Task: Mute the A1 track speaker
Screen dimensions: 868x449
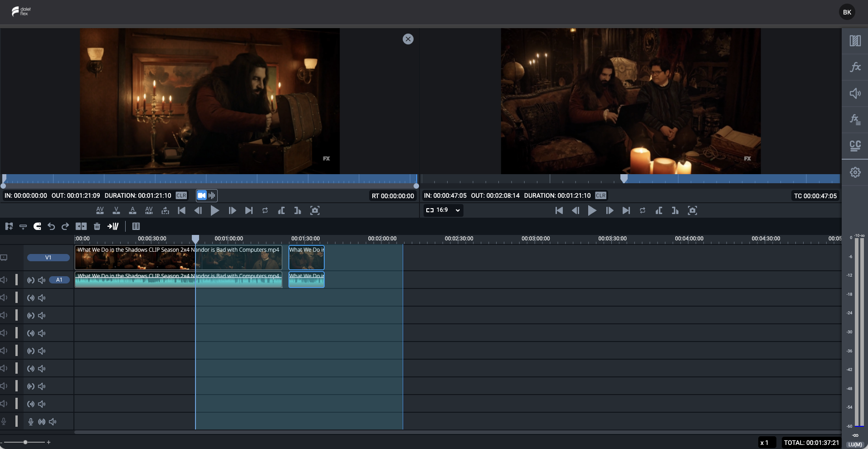Action: click(x=42, y=280)
